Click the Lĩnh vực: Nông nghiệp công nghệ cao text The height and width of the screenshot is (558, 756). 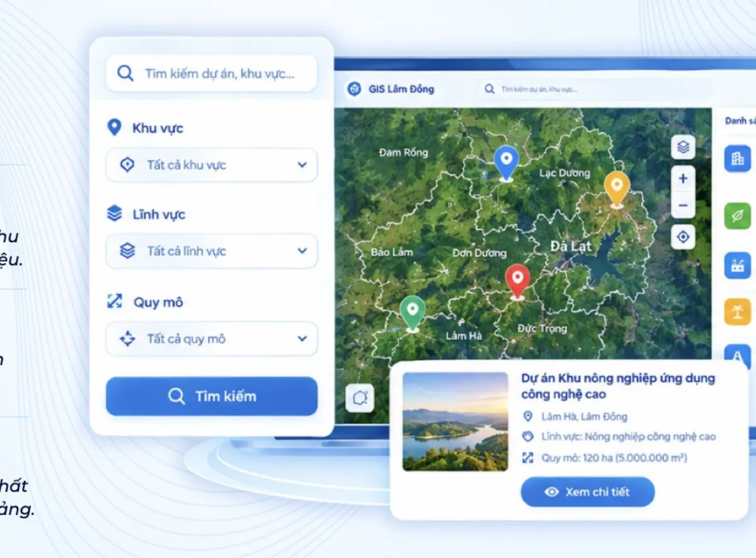pos(628,436)
